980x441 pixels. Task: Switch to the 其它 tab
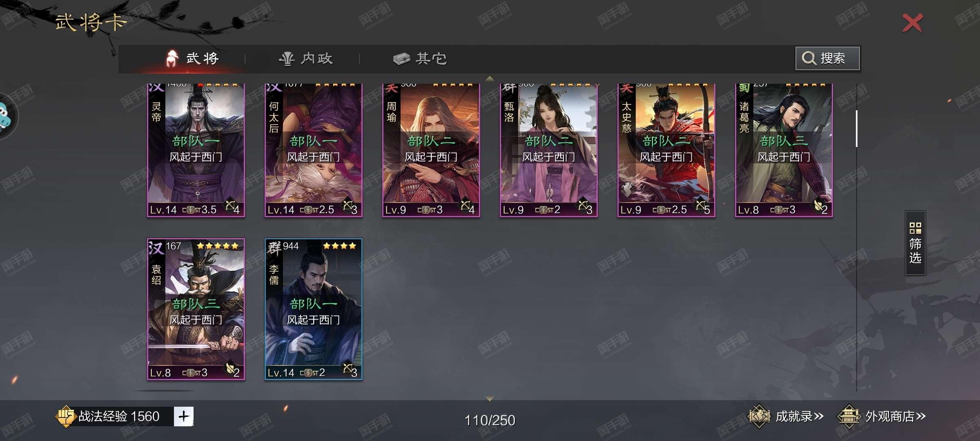click(420, 59)
